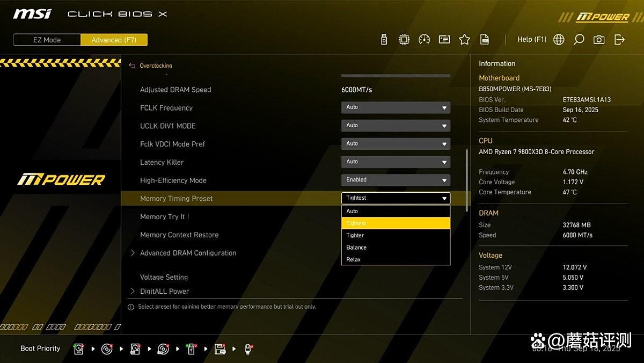
Task: Open the UCLK DIV1 MODE dropdown
Action: click(396, 126)
